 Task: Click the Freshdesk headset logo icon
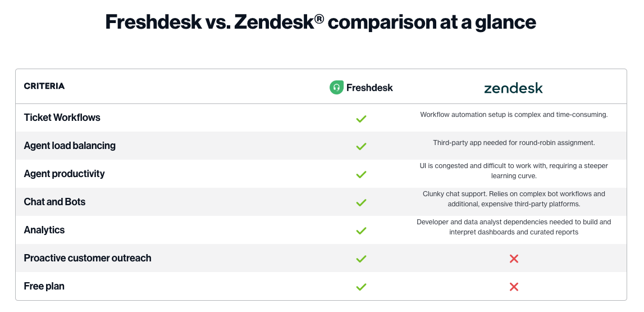pos(336,87)
